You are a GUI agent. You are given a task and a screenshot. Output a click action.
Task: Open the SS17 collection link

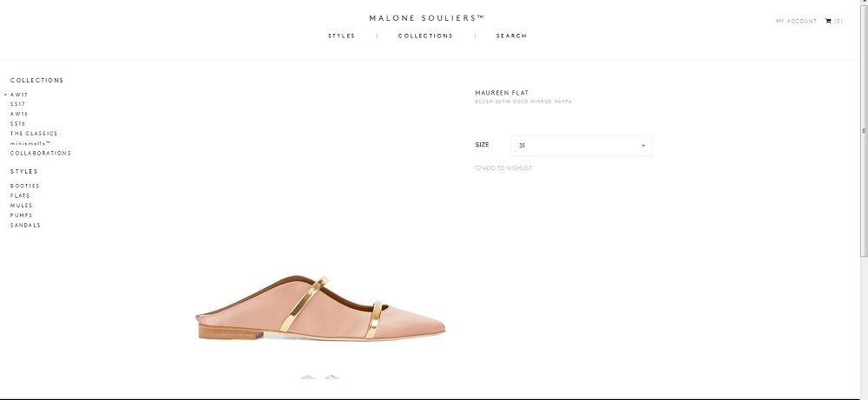click(x=18, y=104)
